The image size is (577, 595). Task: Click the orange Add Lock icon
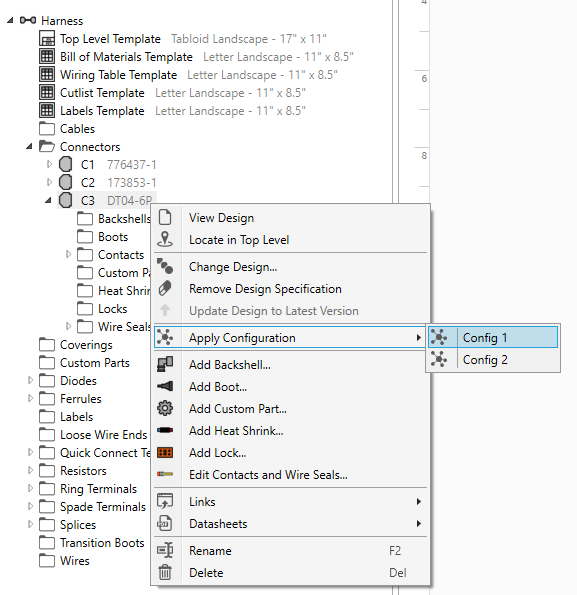(x=165, y=452)
